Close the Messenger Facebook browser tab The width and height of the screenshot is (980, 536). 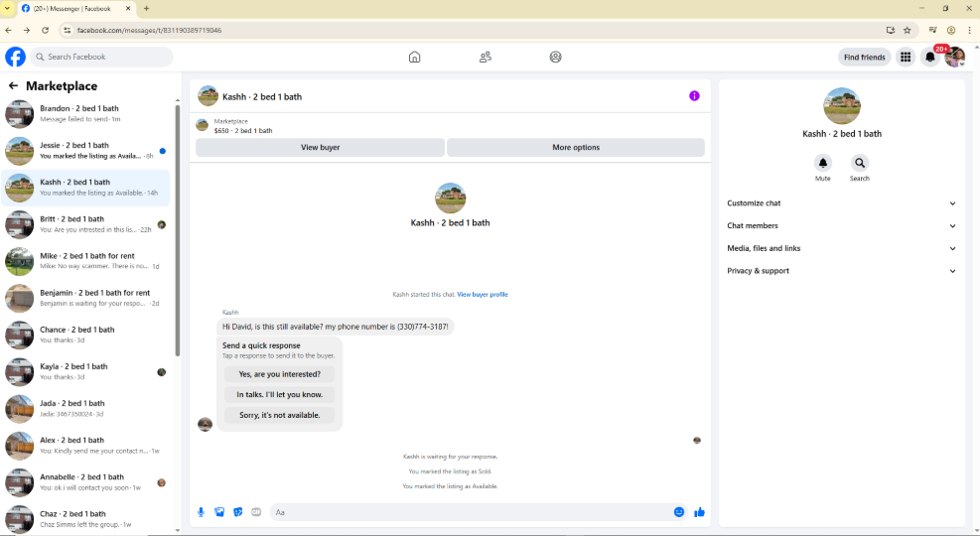click(128, 8)
